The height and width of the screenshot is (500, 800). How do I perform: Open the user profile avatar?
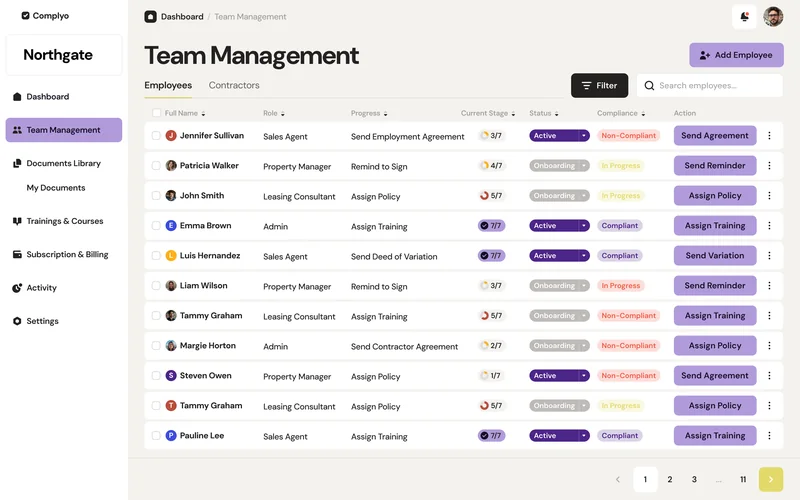(773, 17)
